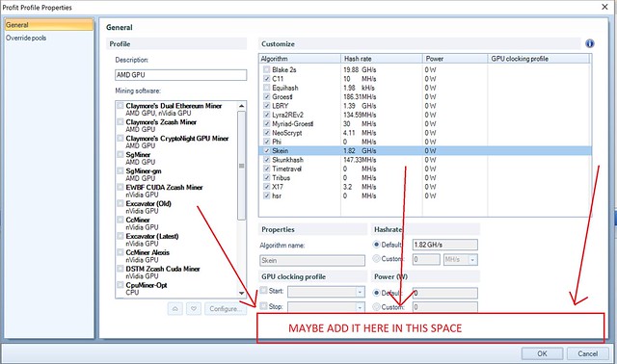The image size is (617, 364).
Task: Close the Profit Profile Properties dialog
Action: click(x=604, y=7)
